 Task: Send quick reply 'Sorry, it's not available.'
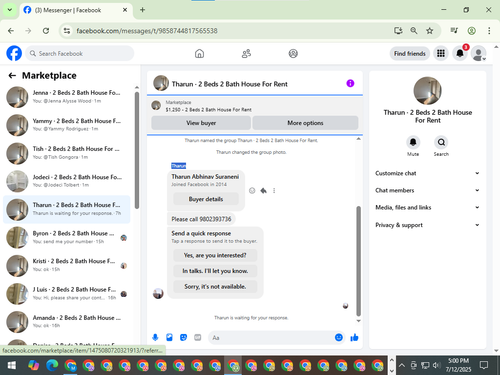coord(215,287)
